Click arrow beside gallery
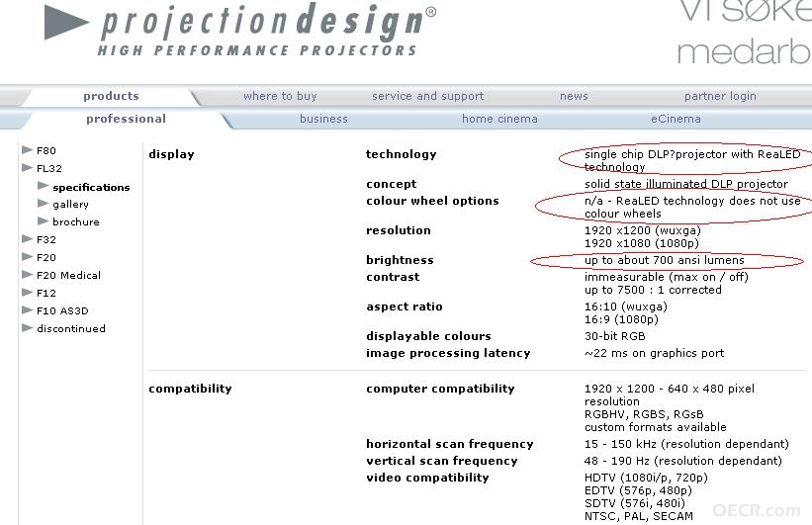 point(43,203)
